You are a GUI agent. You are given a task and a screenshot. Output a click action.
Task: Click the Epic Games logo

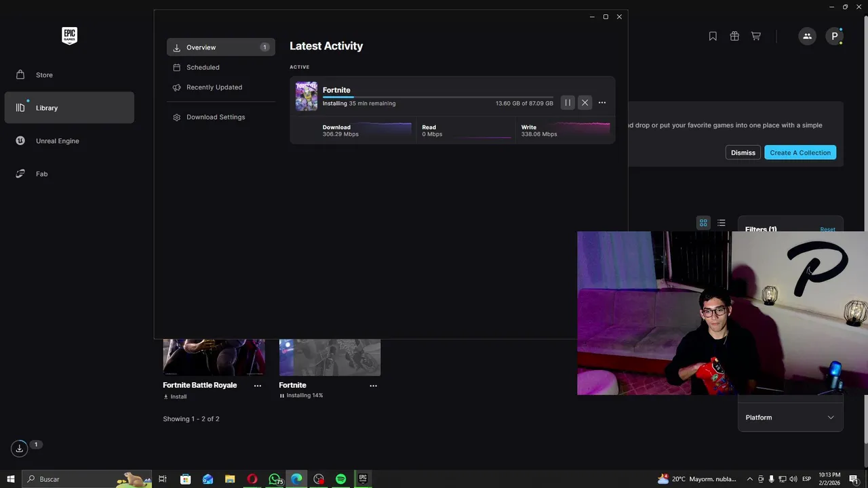69,36
